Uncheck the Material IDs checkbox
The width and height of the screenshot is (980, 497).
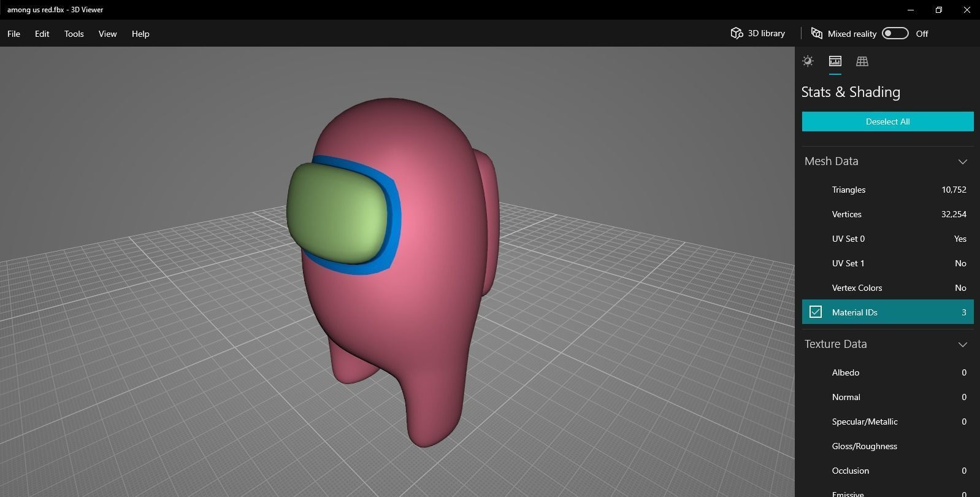tap(815, 312)
